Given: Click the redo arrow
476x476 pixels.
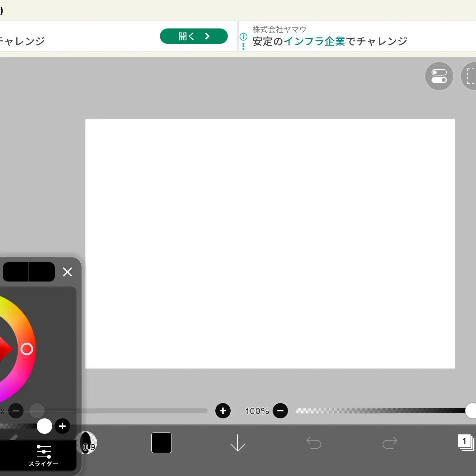Looking at the screenshot, I should click(x=390, y=443).
